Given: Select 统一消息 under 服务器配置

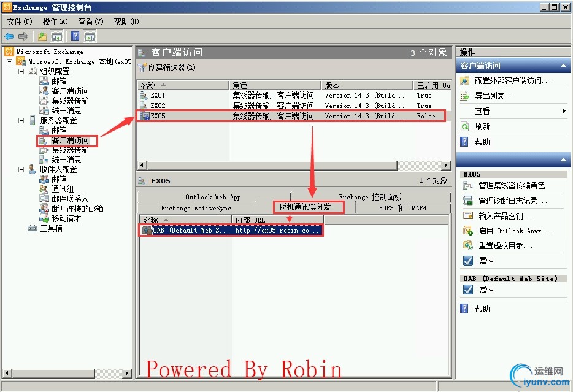Looking at the screenshot, I should click(66, 159).
